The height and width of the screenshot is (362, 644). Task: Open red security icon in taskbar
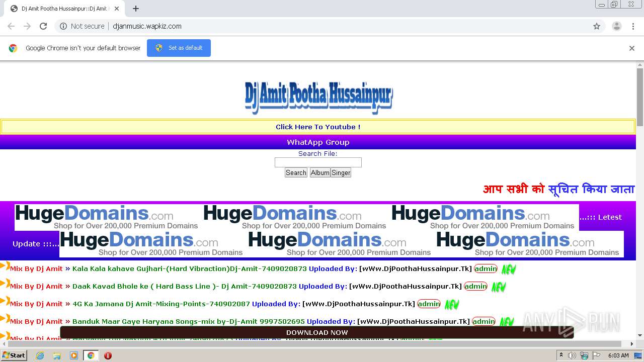coord(108,355)
